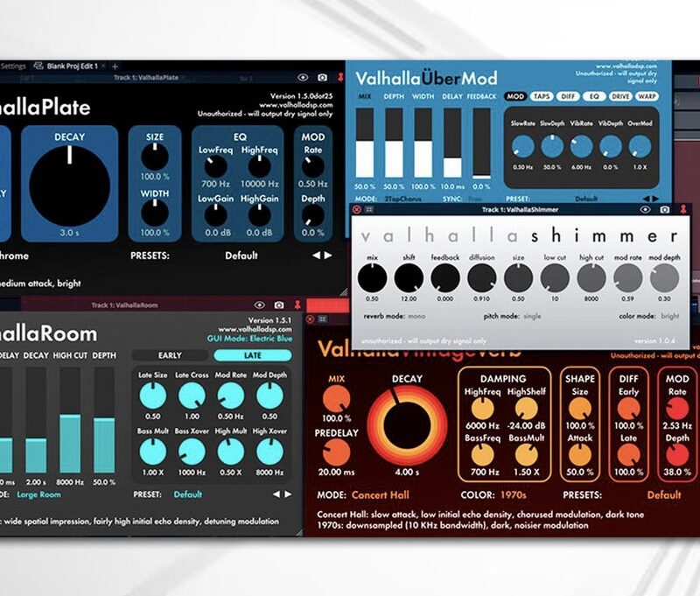
Task: Click ValhallaShimmer shift knob
Action: (x=409, y=277)
